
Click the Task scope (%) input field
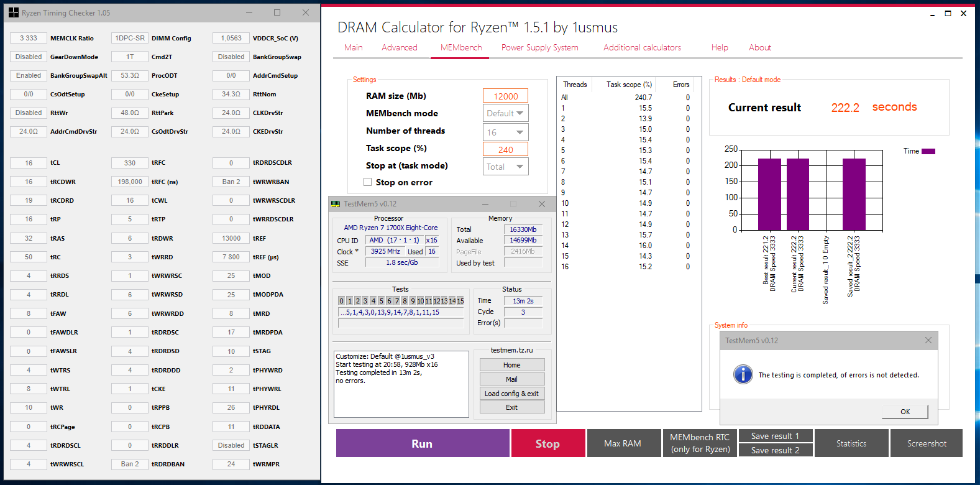[505, 149]
